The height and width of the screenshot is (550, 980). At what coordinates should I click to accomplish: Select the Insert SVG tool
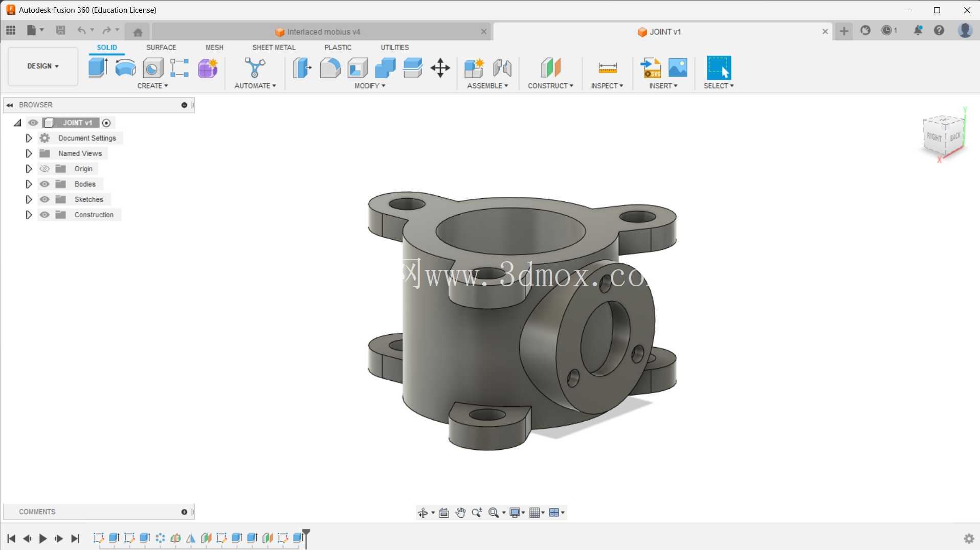pos(651,67)
